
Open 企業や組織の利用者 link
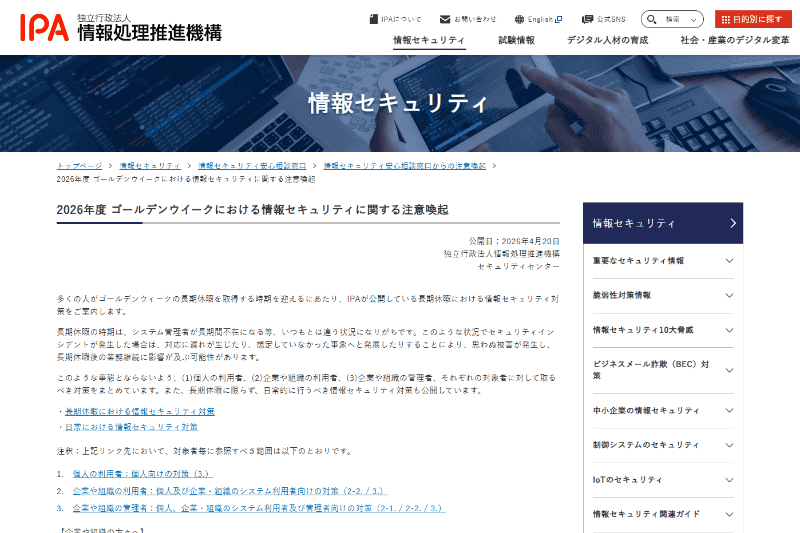click(x=230, y=491)
